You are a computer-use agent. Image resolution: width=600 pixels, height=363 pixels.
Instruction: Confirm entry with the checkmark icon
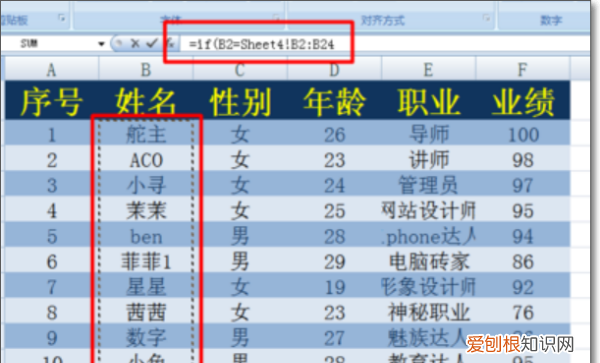tap(152, 43)
